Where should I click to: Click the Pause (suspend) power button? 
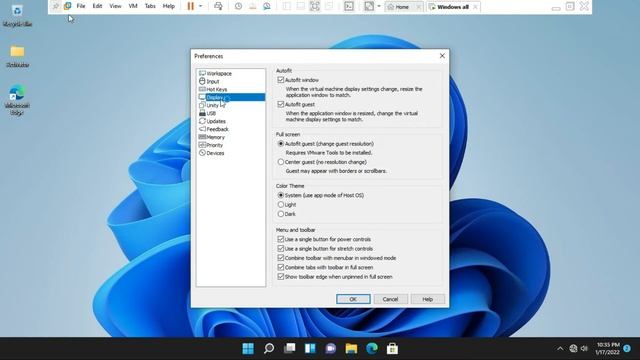pos(190,6)
